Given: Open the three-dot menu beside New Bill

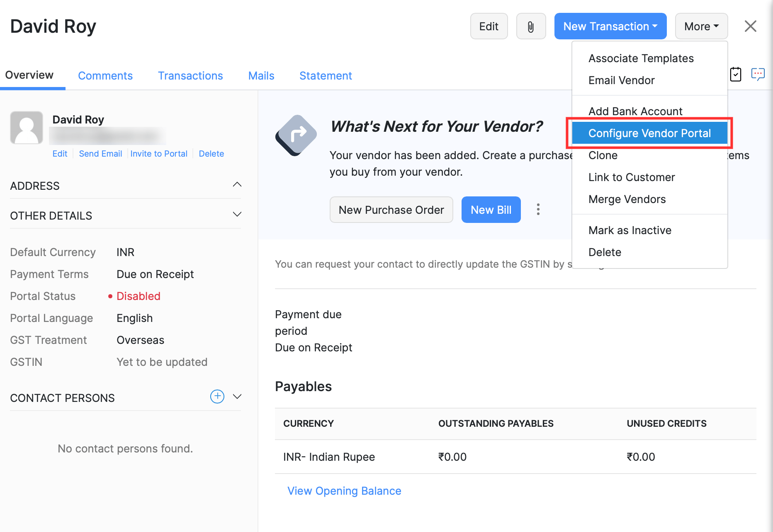Looking at the screenshot, I should [538, 210].
